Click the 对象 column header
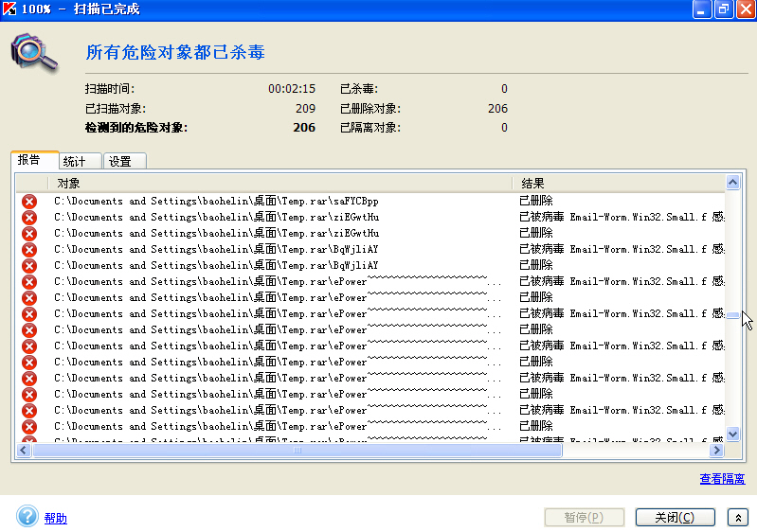757x532 pixels. [280, 184]
